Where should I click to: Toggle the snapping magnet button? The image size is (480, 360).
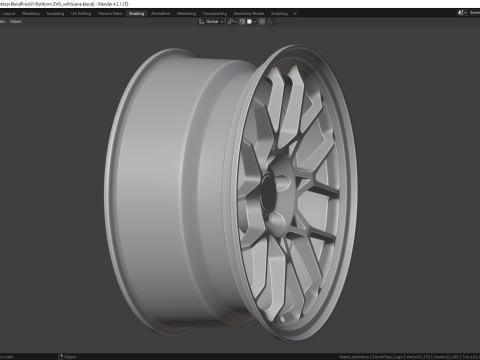click(x=242, y=22)
